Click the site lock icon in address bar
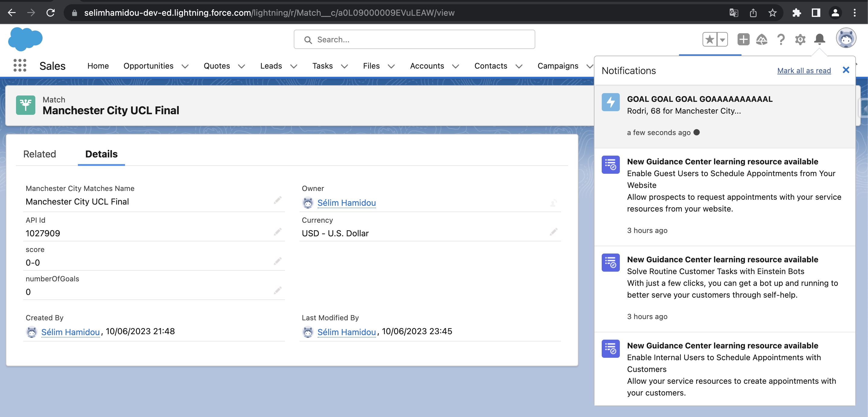The height and width of the screenshot is (417, 868). point(75,13)
